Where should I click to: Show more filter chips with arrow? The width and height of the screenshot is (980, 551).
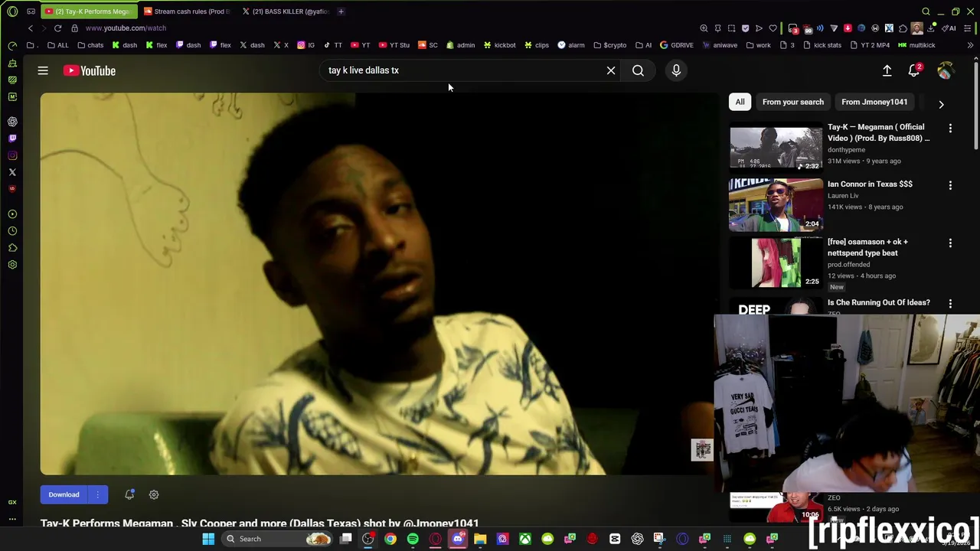click(x=941, y=103)
